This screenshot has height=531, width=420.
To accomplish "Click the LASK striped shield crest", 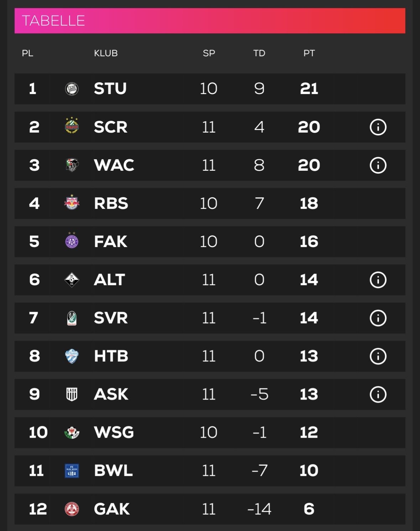I will point(72,394).
